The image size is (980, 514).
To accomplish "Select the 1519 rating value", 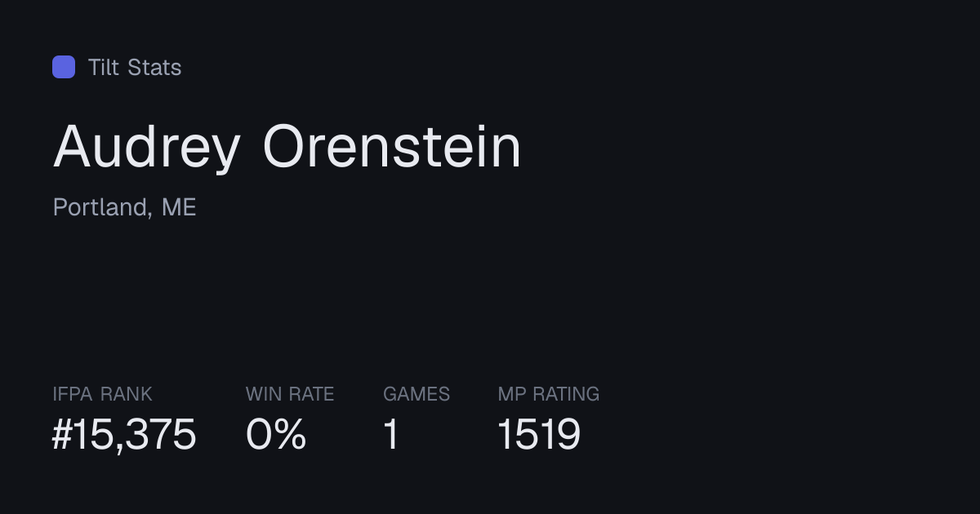I will point(539,434).
